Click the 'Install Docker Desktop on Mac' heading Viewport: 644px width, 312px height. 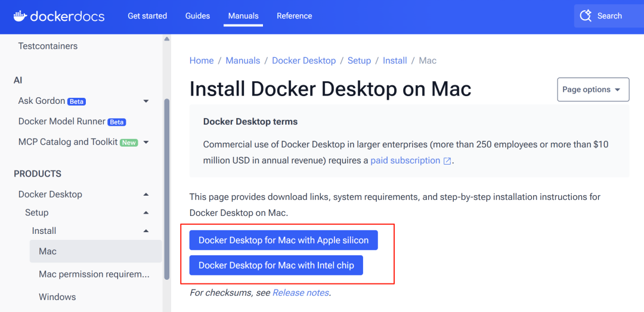tap(330, 89)
